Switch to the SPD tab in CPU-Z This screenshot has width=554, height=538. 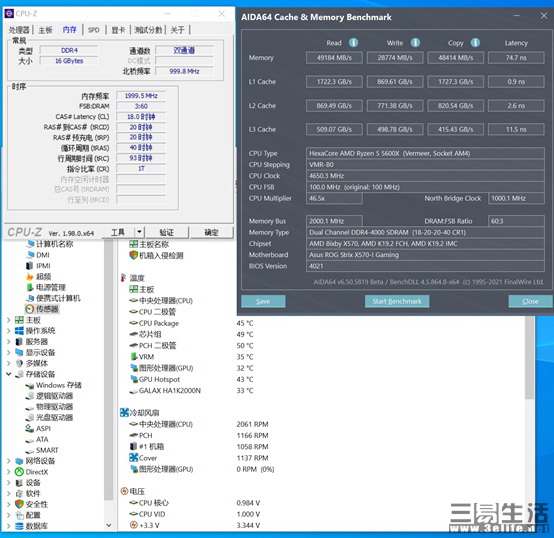click(x=94, y=30)
